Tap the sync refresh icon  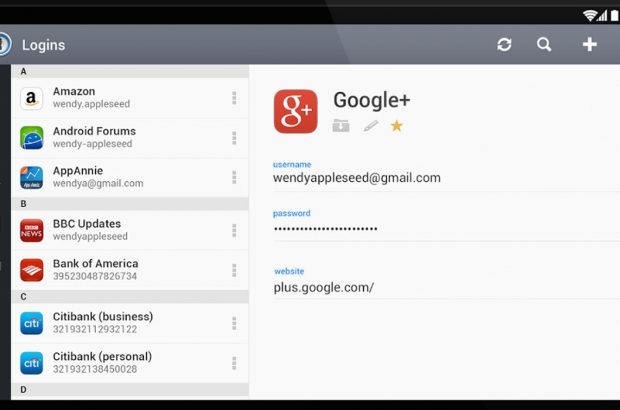(x=504, y=44)
